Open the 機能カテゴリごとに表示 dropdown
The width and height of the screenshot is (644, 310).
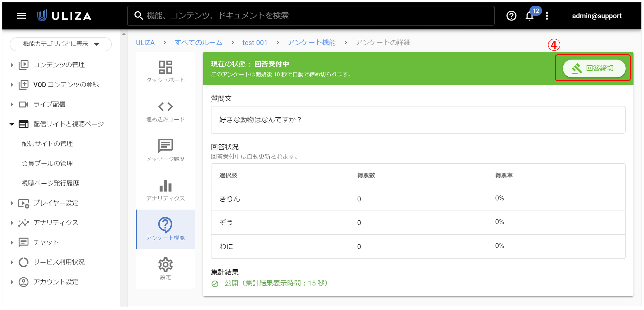coord(61,44)
